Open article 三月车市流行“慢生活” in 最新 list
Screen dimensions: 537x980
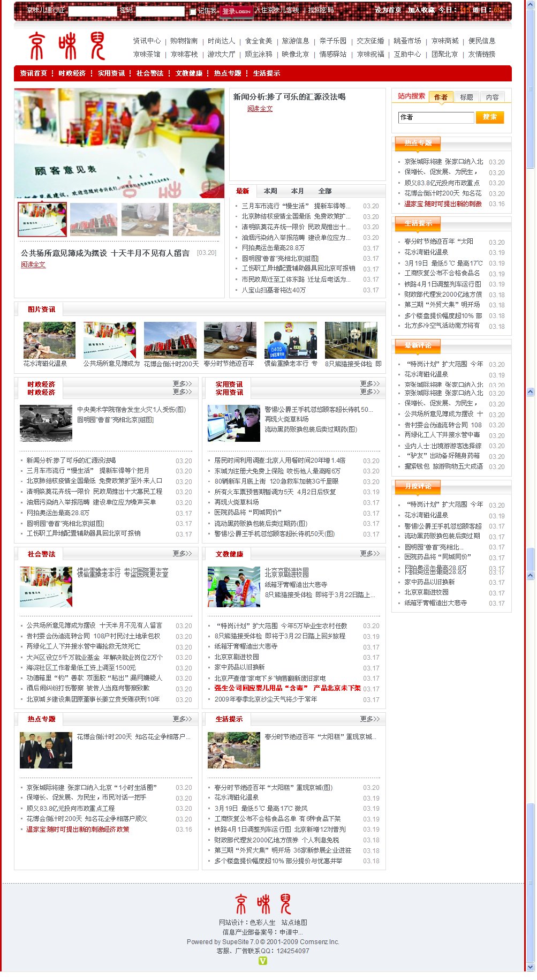point(296,206)
